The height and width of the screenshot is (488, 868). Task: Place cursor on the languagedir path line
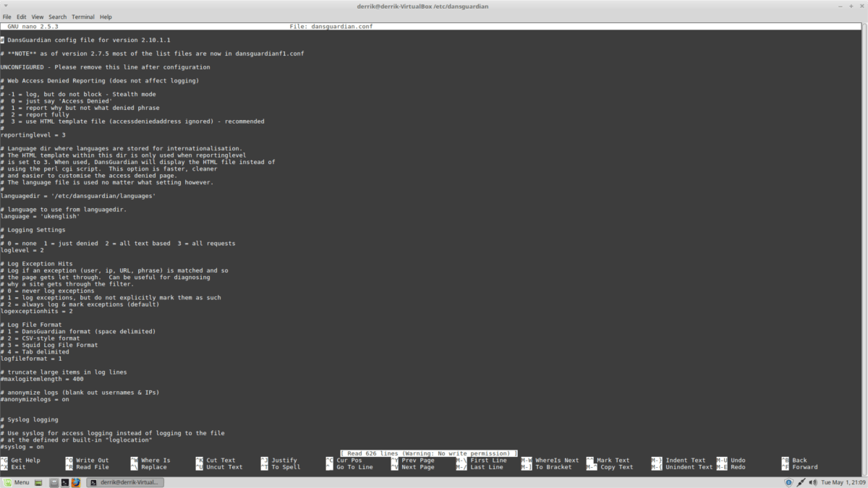pyautogui.click(x=78, y=196)
